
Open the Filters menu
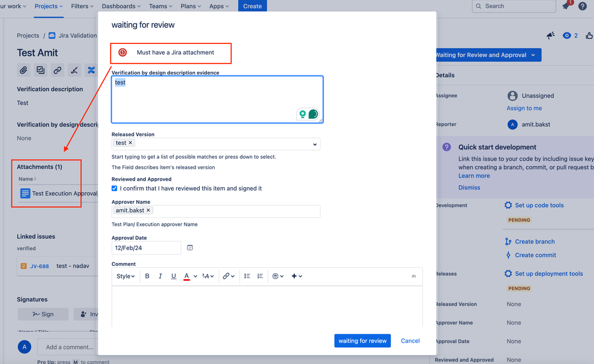pos(82,6)
